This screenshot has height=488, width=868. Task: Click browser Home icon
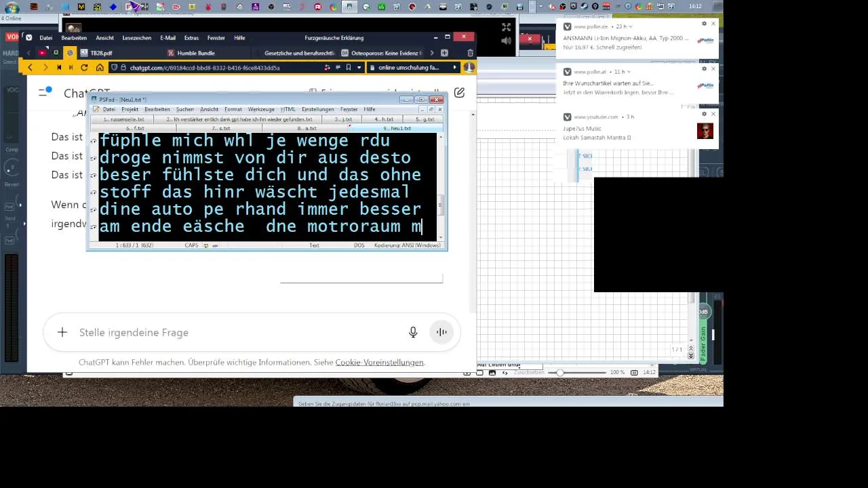coord(100,68)
